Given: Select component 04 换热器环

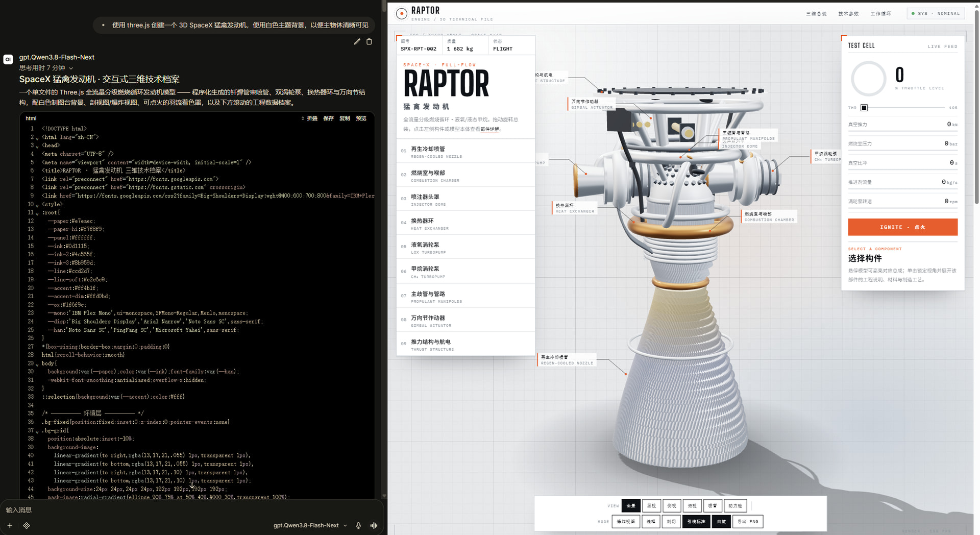Looking at the screenshot, I should coord(465,224).
